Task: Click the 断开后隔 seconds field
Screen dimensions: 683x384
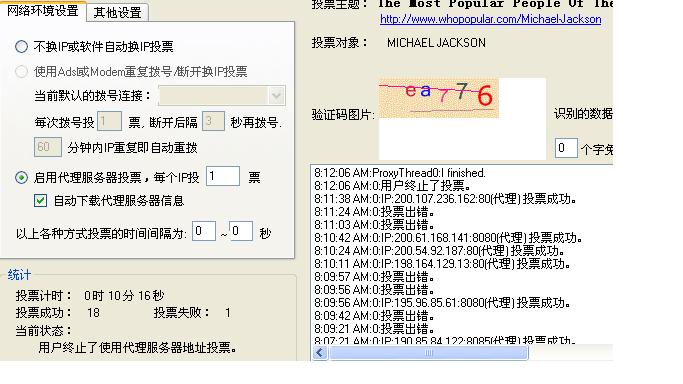Action: point(213,121)
